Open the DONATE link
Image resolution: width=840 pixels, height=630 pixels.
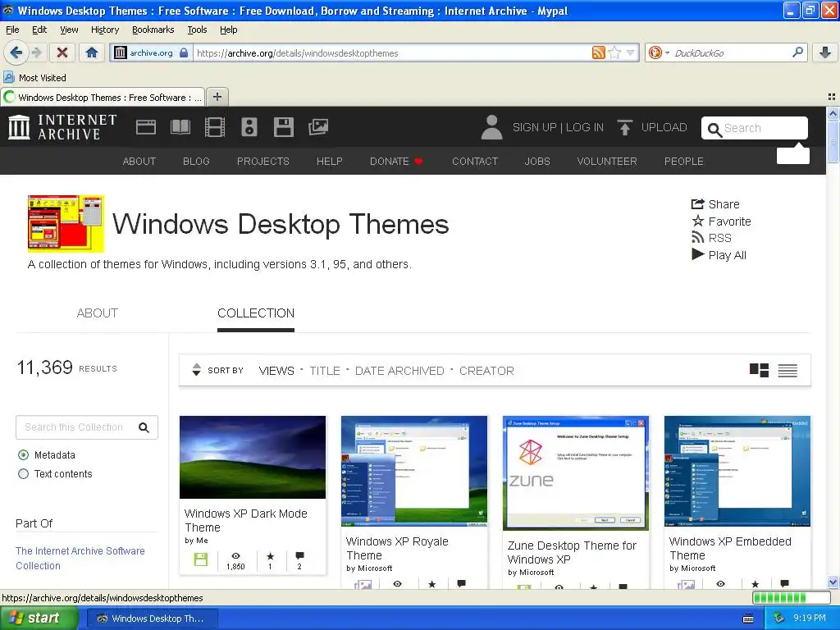(x=396, y=162)
